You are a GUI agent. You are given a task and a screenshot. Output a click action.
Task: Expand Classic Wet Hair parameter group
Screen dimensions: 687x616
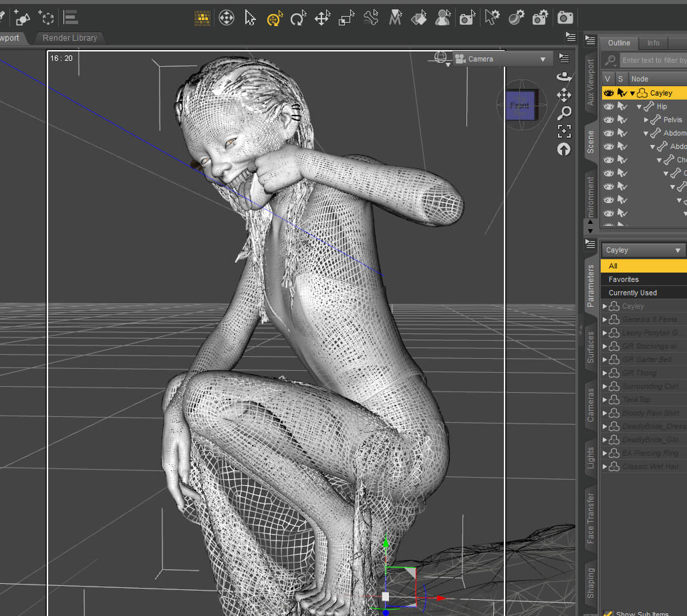tap(605, 466)
